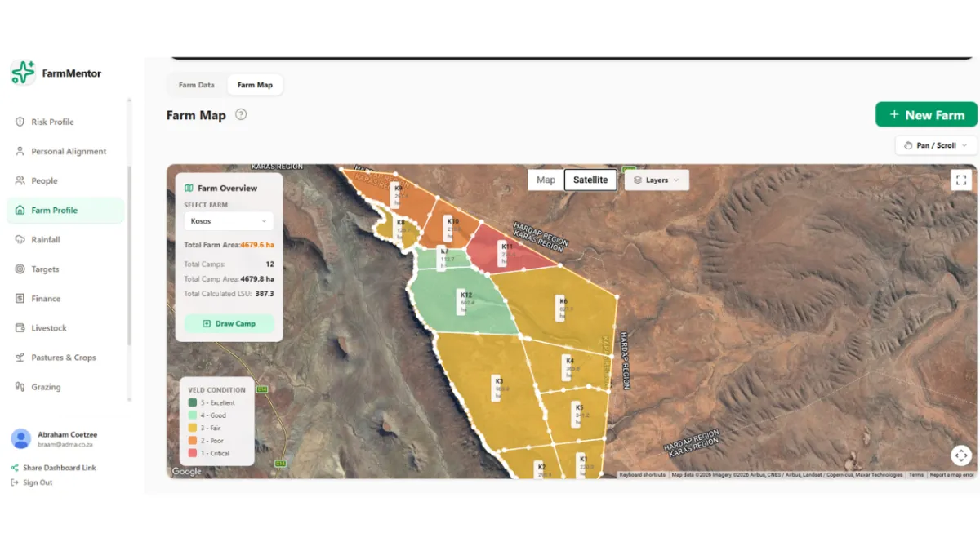Viewport: 980px width, 551px height.
Task: Open the Rainfall section
Action: (x=65, y=239)
